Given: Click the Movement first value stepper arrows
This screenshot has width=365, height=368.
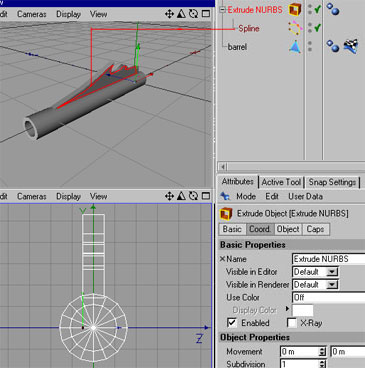Looking at the screenshot, I should tap(322, 352).
